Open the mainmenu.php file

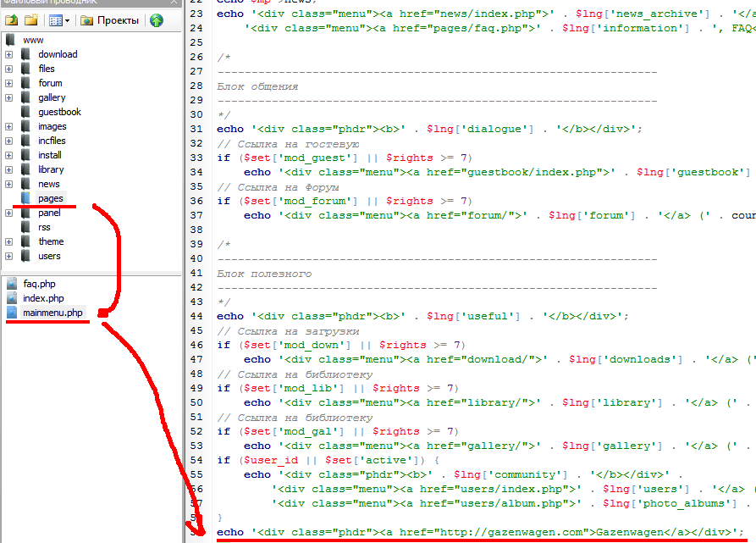coord(52,313)
